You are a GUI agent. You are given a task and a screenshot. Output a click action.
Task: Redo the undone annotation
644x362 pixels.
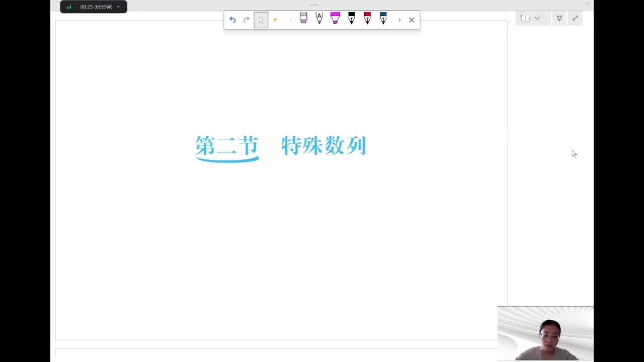click(247, 20)
